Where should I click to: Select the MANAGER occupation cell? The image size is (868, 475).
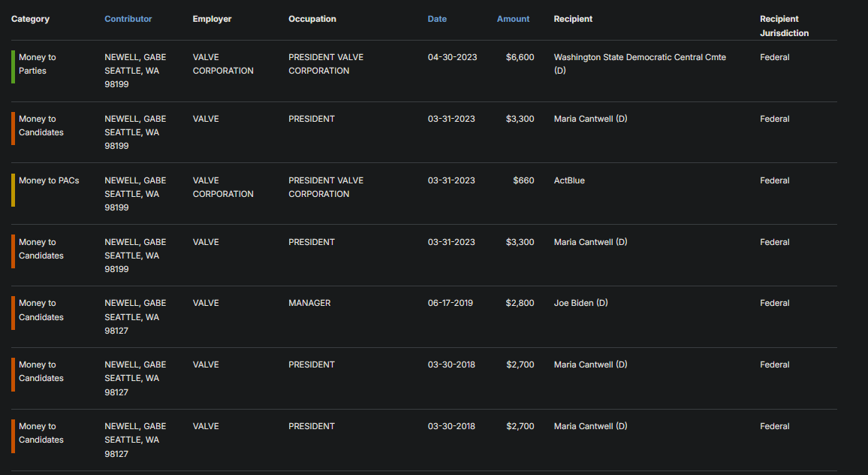click(x=309, y=303)
